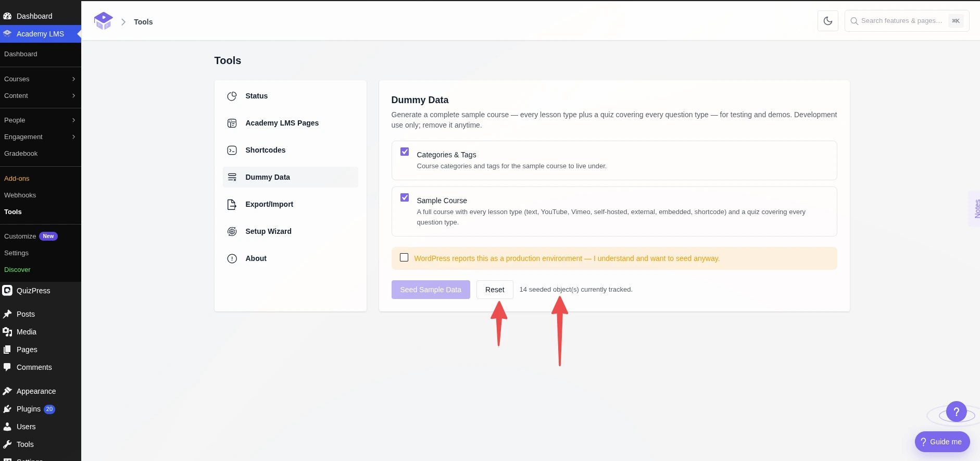Click the Reset button
This screenshot has width=980, height=461.
click(x=495, y=290)
